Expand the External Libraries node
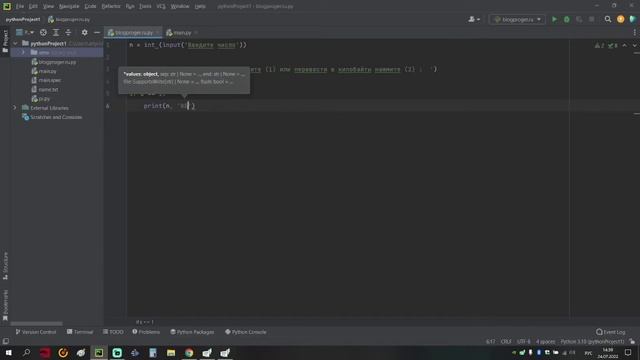This screenshot has width=640, height=360. pyautogui.click(x=15, y=108)
